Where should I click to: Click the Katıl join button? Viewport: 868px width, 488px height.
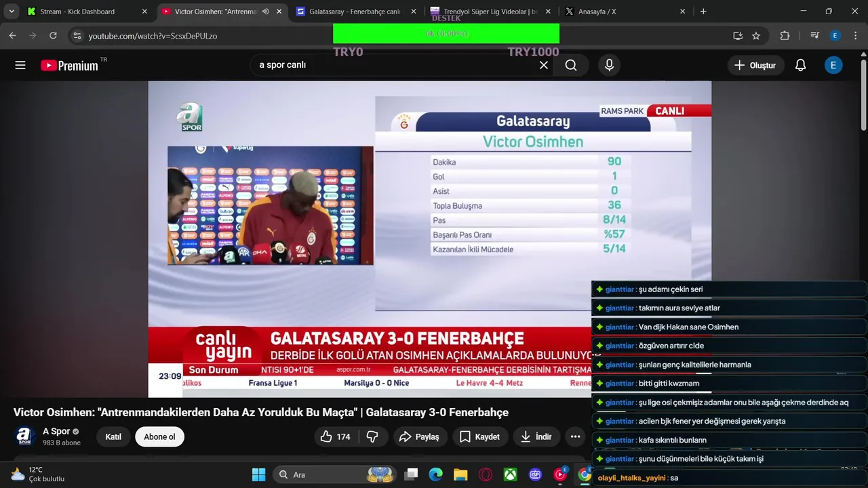(113, 436)
